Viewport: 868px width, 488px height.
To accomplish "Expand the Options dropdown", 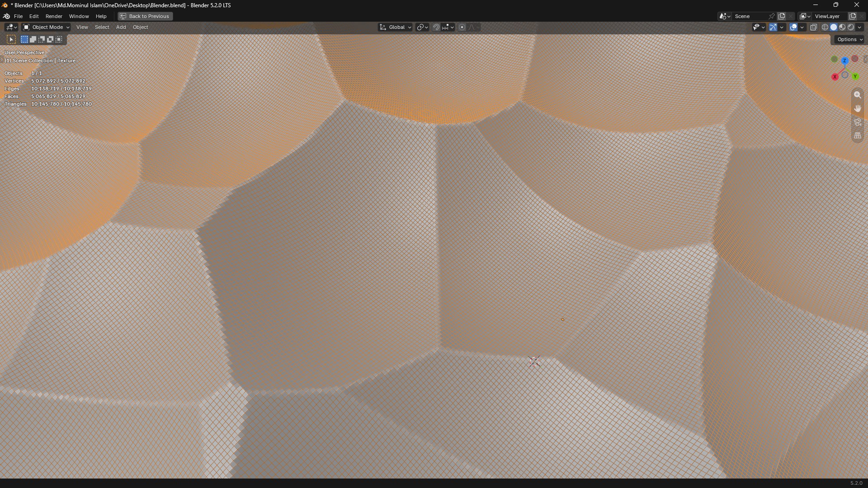I will [850, 40].
